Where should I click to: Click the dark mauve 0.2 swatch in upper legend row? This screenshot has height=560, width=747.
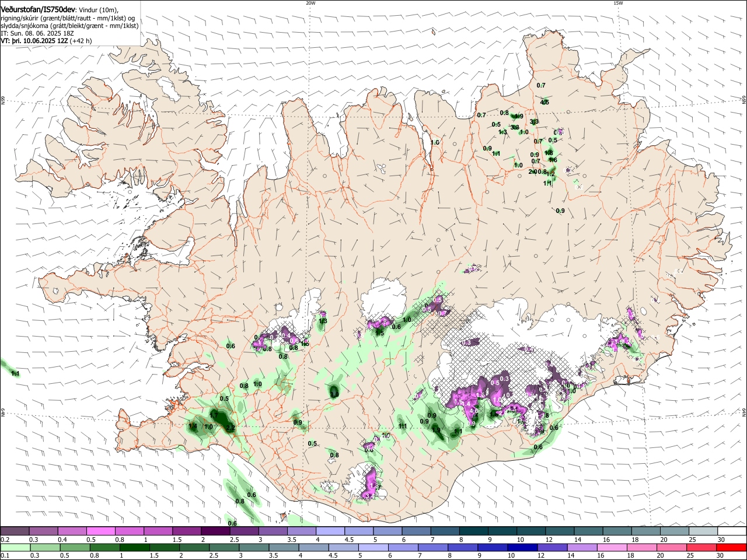15,531
